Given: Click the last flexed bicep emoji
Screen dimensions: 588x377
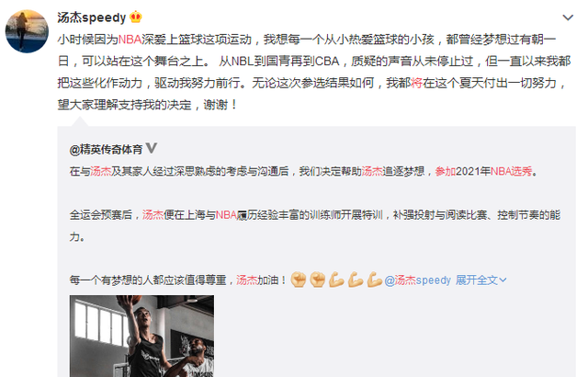Looking at the screenshot, I should coord(374,280).
